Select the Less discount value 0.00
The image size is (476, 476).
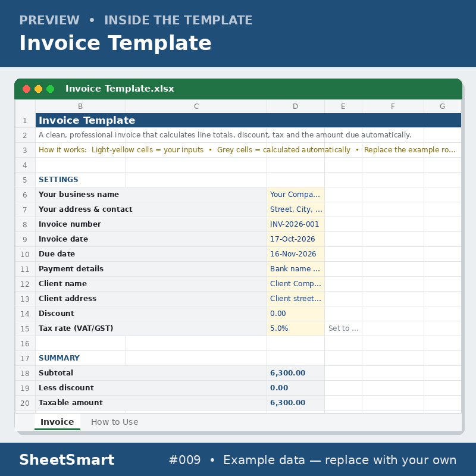(296, 388)
